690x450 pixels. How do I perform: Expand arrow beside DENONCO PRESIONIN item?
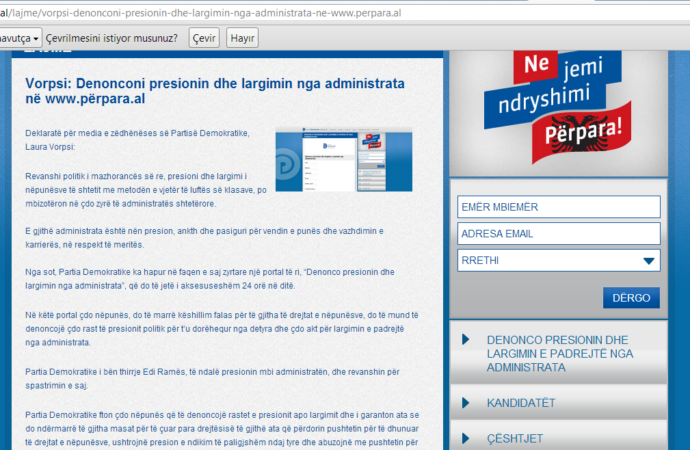point(466,339)
